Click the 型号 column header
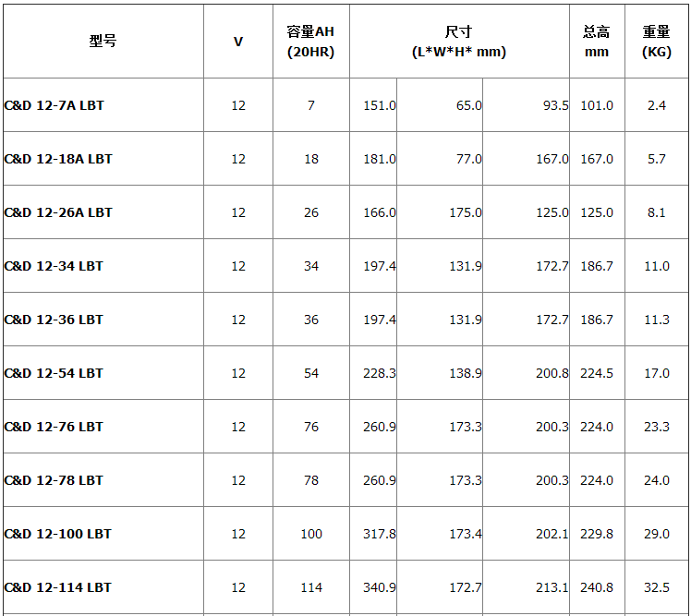691x616 pixels. 103,42
